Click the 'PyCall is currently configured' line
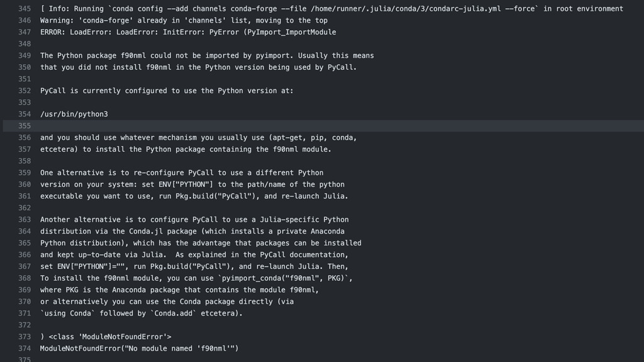The image size is (644, 362). click(x=167, y=91)
